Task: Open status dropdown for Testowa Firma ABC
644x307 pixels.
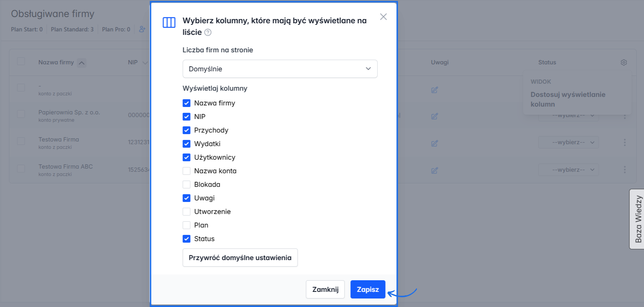Action: (568, 170)
